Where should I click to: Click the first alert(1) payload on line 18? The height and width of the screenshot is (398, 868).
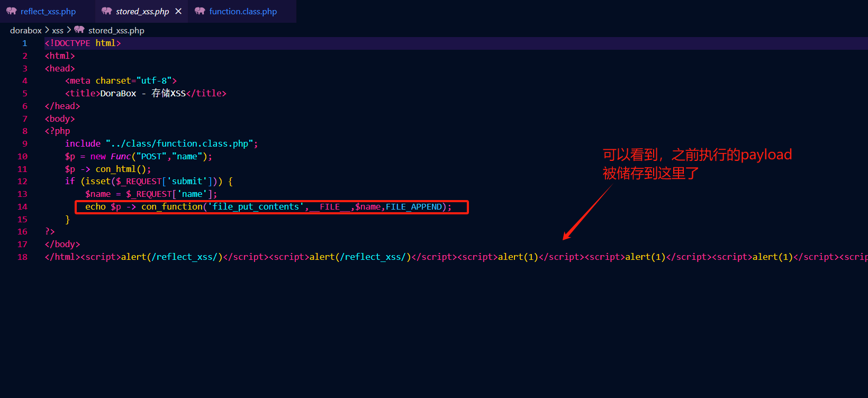(x=518, y=257)
